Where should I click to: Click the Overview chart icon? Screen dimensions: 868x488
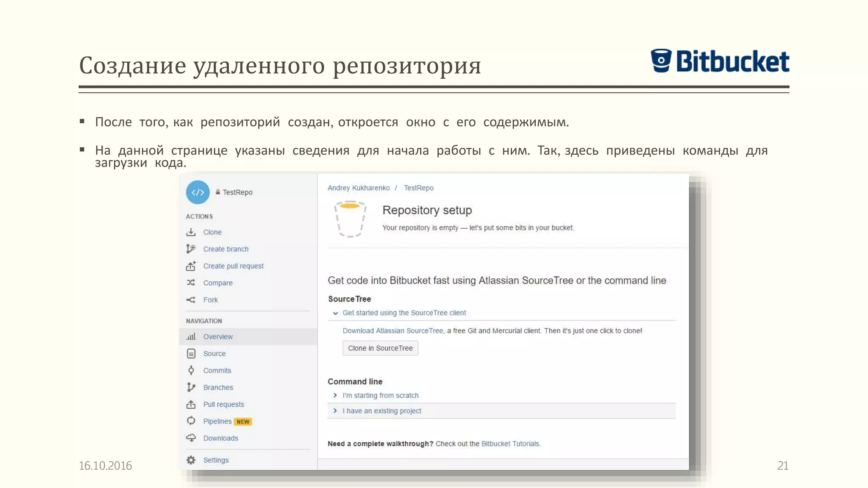(191, 336)
